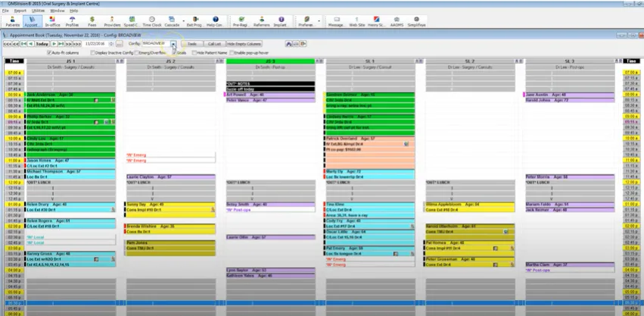Click the Today button
The width and height of the screenshot is (644, 316).
pos(42,44)
